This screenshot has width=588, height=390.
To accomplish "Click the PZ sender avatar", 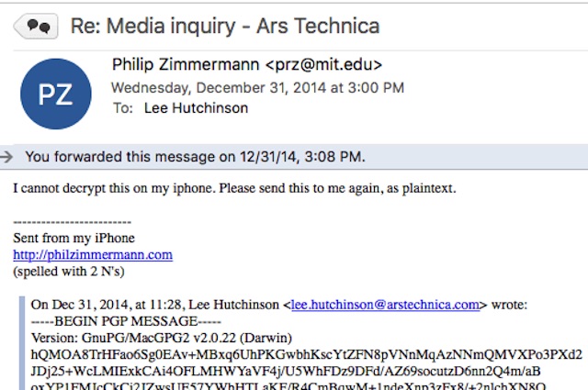I will tap(56, 94).
